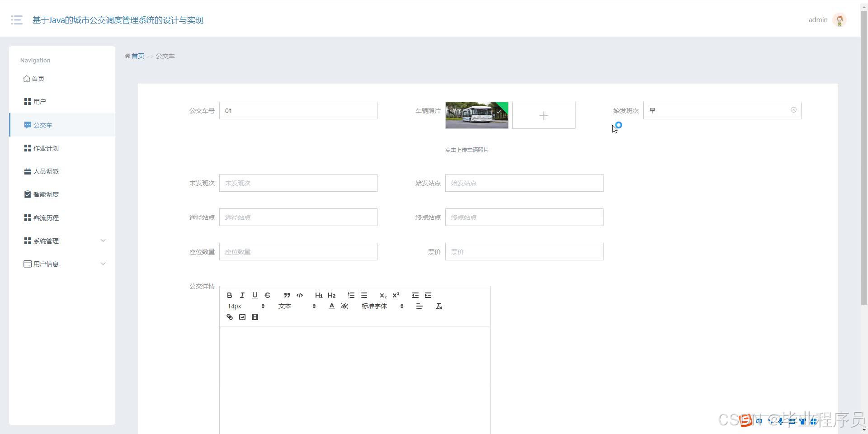Viewport: 868px width, 434px height.
Task: Clear text formatting in editor
Action: tap(439, 306)
